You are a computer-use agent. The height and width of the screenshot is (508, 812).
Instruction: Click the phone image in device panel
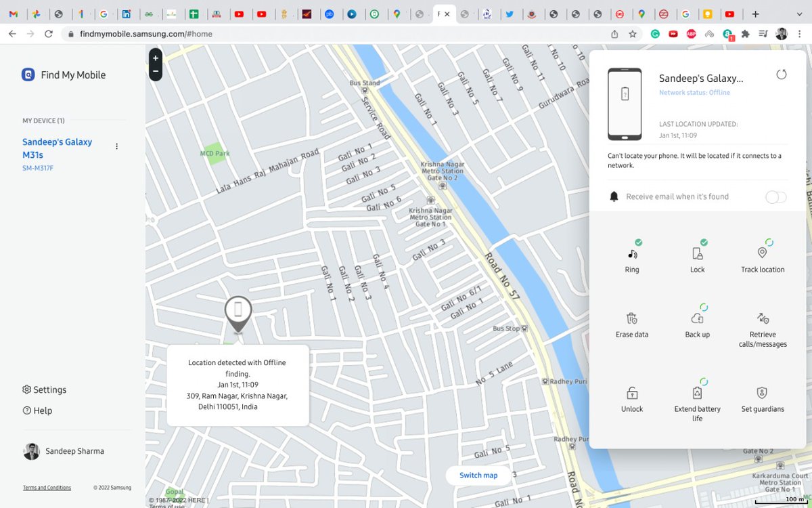coord(625,104)
